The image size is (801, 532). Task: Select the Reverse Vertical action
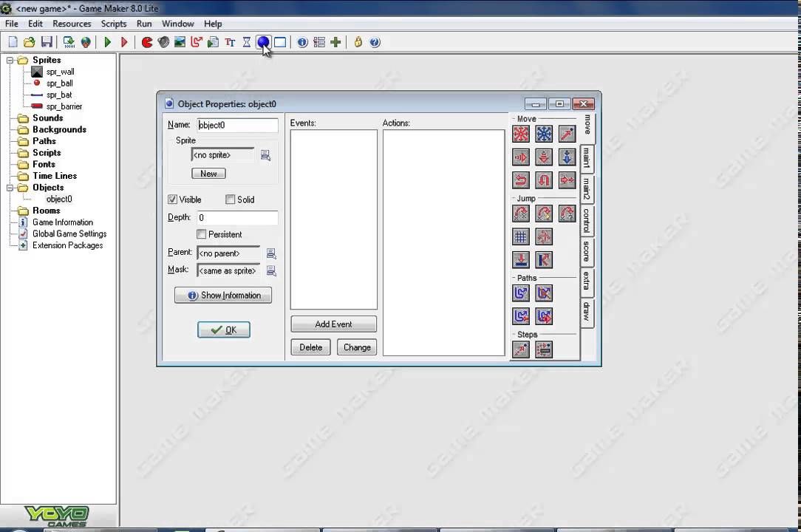point(544,180)
